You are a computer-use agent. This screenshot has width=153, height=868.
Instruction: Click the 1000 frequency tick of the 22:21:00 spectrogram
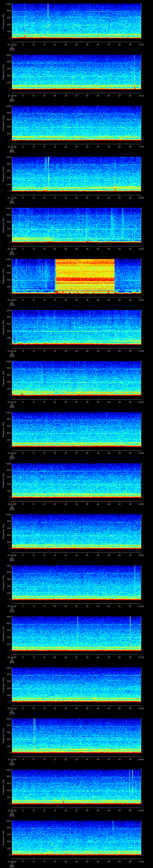coord(8,362)
